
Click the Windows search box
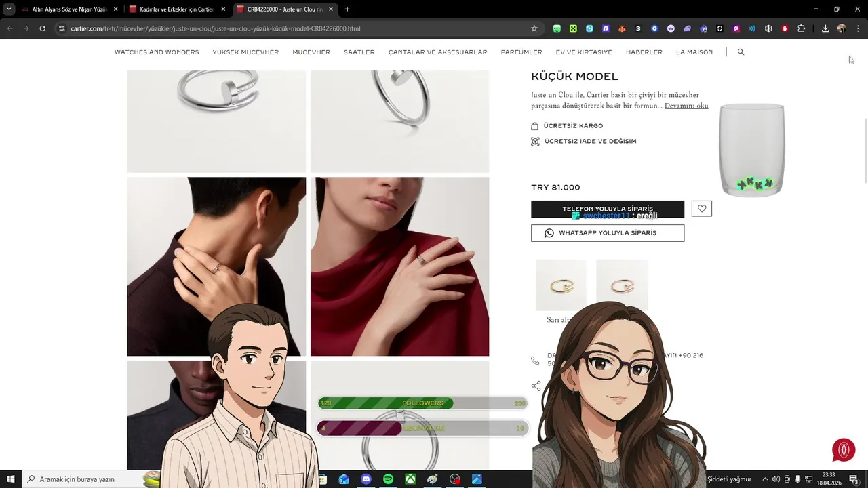[83, 479]
